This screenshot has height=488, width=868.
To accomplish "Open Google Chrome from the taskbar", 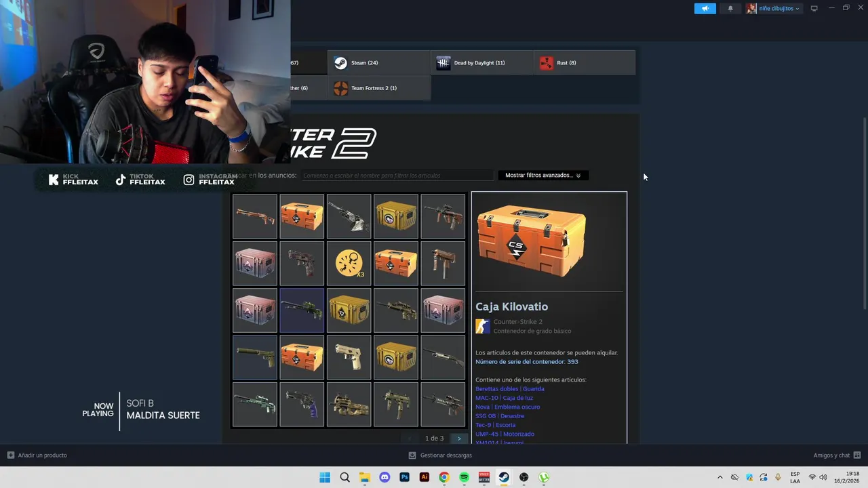I will 444,477.
